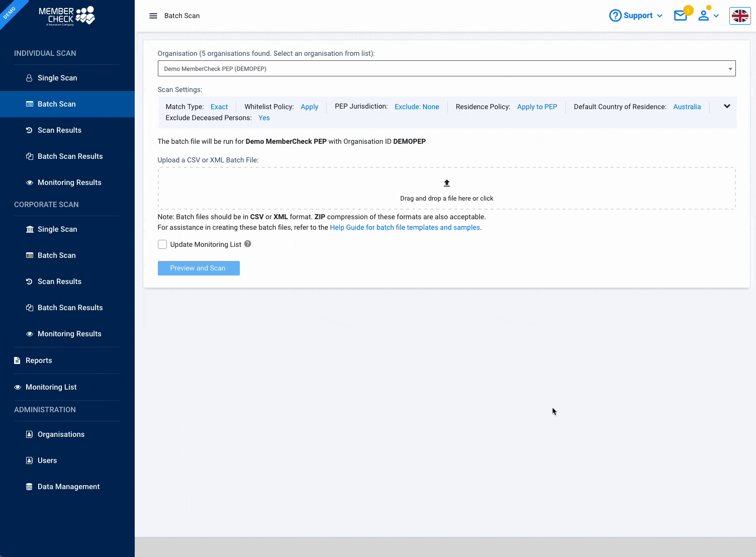This screenshot has height=557, width=756.
Task: Click the Monitoring List eye icon
Action: [x=18, y=387]
